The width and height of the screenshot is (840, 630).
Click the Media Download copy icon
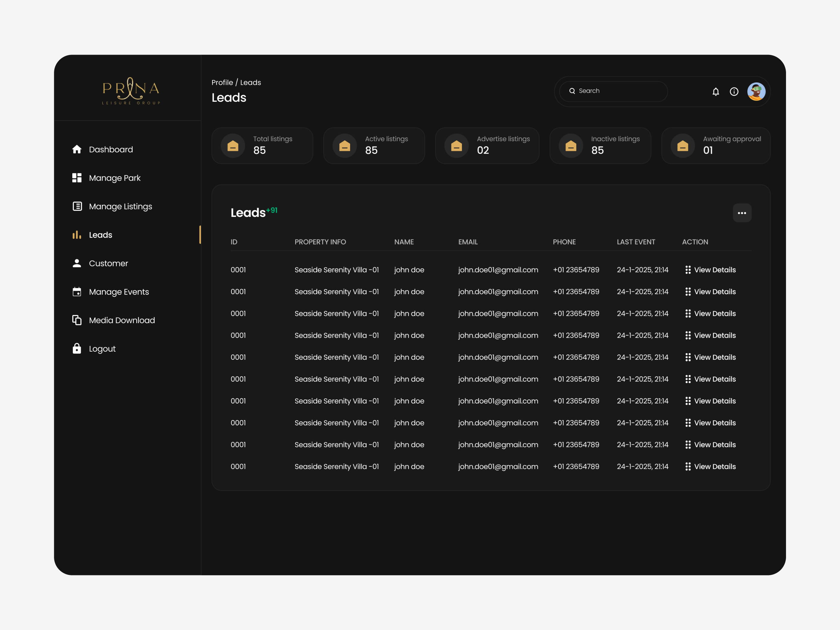point(77,320)
